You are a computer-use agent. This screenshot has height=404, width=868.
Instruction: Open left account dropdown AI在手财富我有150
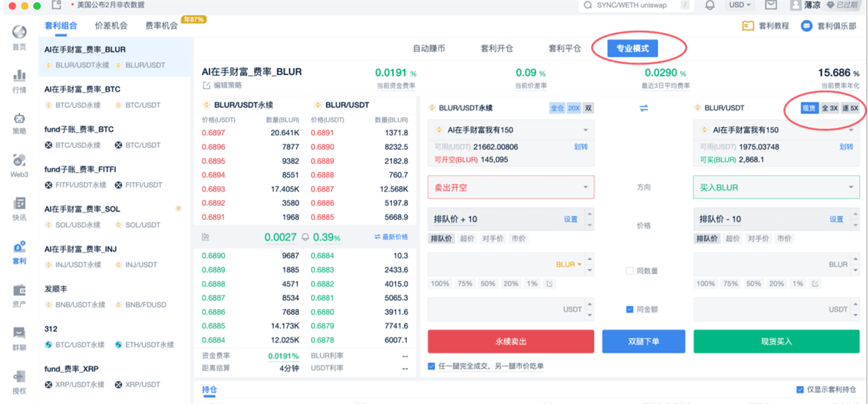pos(511,130)
